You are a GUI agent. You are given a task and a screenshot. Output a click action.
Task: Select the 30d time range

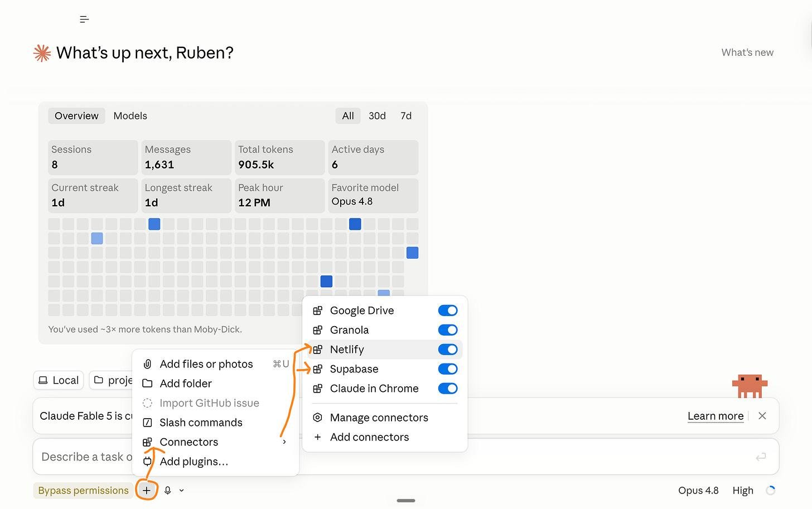point(377,116)
